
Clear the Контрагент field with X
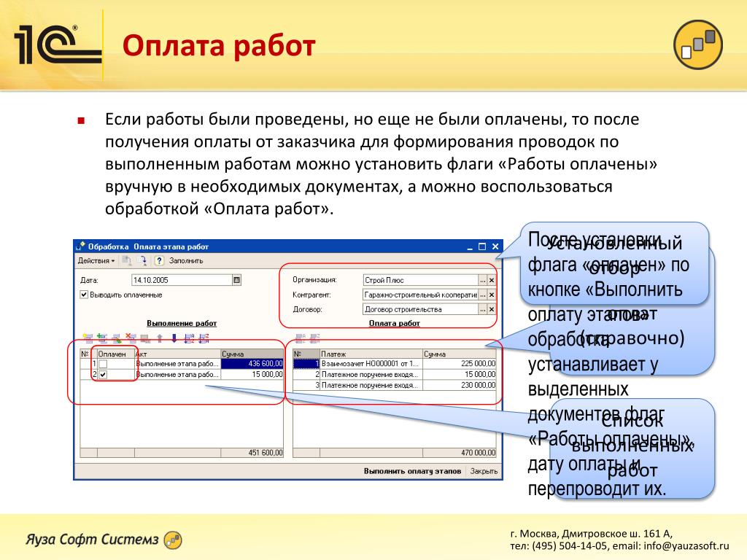(492, 295)
